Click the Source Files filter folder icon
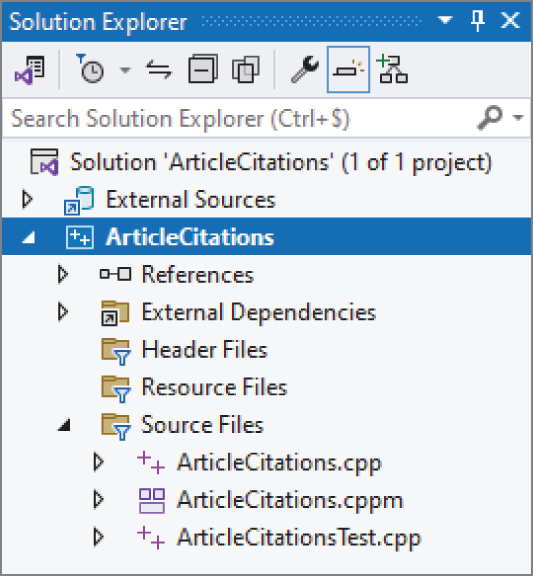 click(x=116, y=426)
